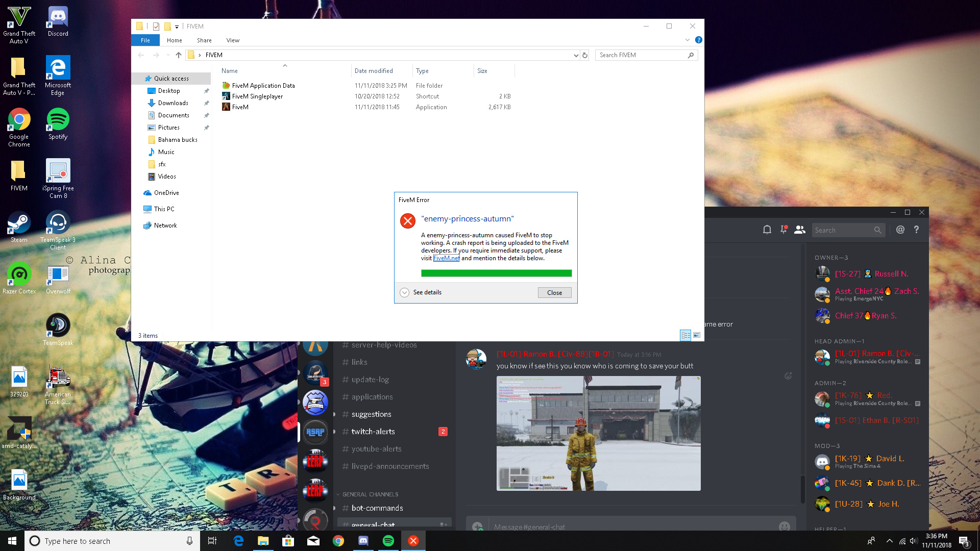Open address bar history dropdown in Explorer
This screenshot has height=551, width=980.
(x=576, y=55)
